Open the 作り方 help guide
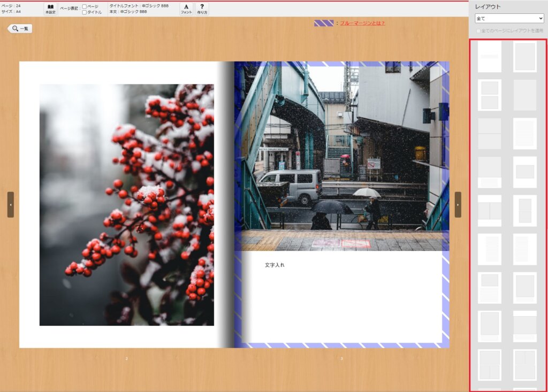 click(x=202, y=9)
